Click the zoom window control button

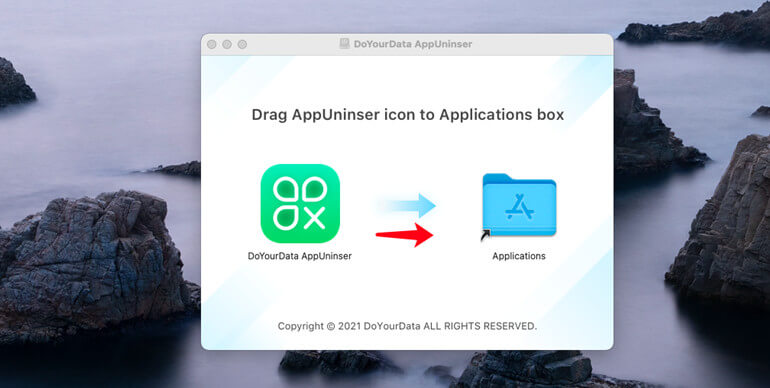point(242,44)
